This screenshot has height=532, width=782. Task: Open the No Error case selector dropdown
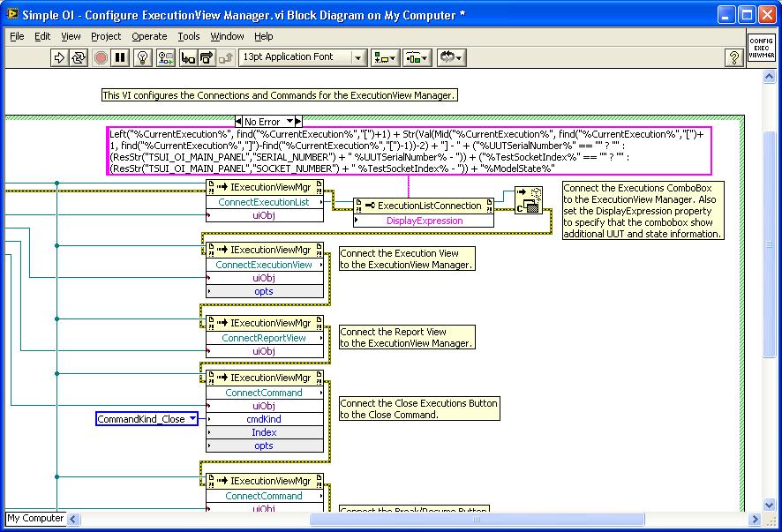289,121
